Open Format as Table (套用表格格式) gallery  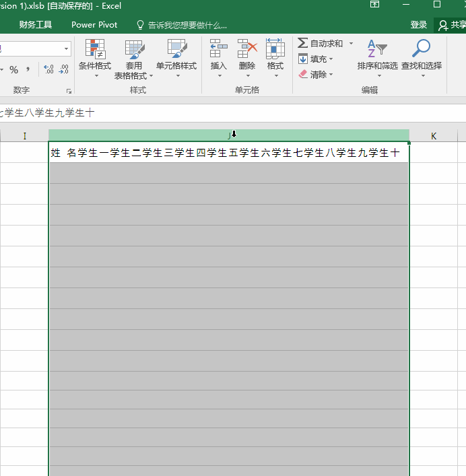click(133, 59)
